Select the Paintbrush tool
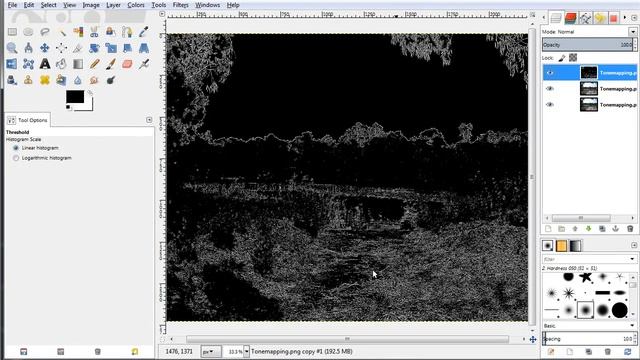 111,64
